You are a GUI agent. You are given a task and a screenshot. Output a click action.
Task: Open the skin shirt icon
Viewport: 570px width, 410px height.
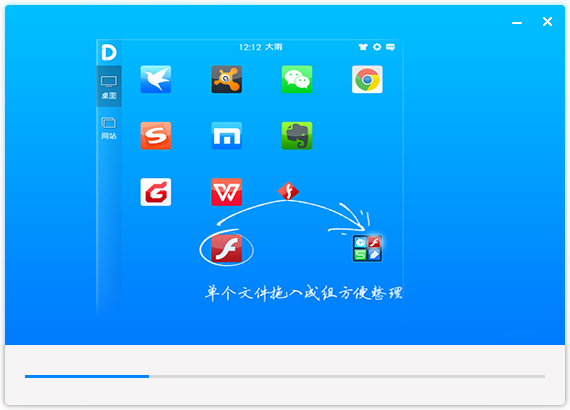[x=363, y=47]
